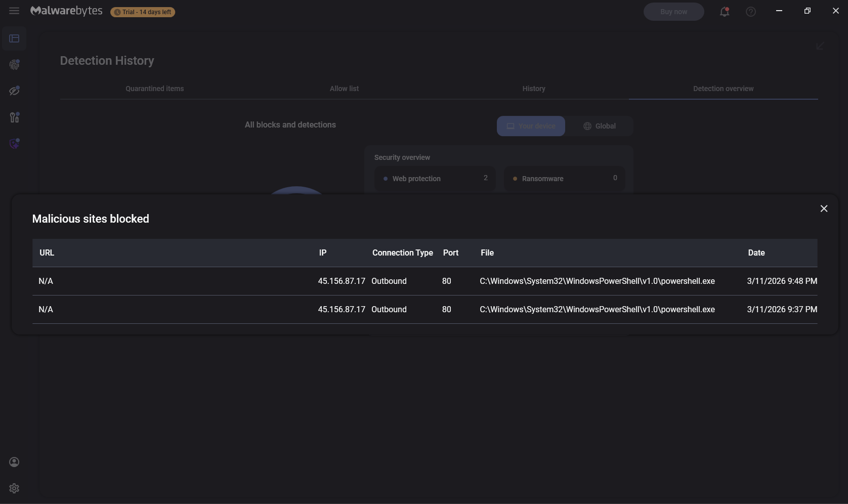Click the File column header
Image resolution: width=848 pixels, height=504 pixels.
coord(487,253)
